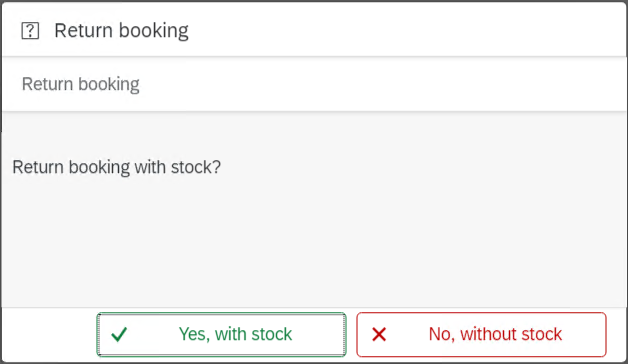Click the word Return in the message
Image resolution: width=628 pixels, height=364 pixels.
pyautogui.click(x=38, y=167)
